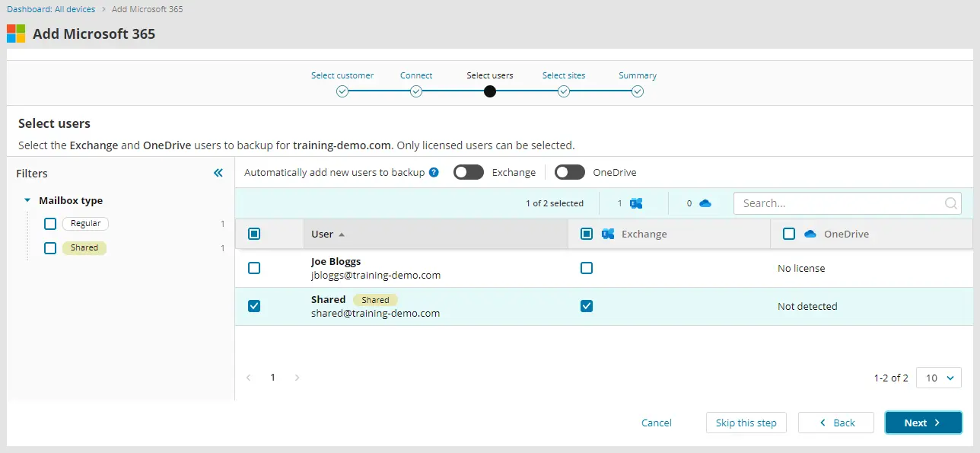Click the Shared tag in filters
This screenshot has width=980, height=453.
click(x=84, y=248)
